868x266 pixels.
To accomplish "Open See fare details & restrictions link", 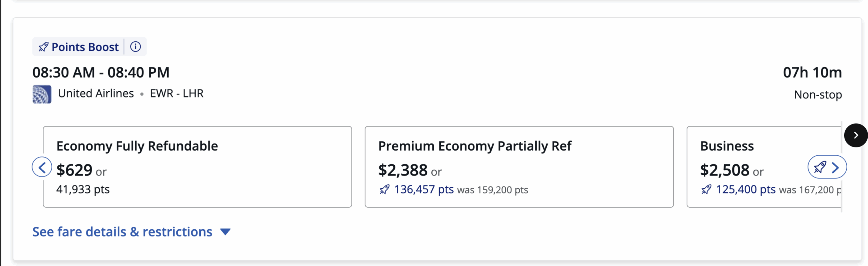I will click(x=122, y=232).
